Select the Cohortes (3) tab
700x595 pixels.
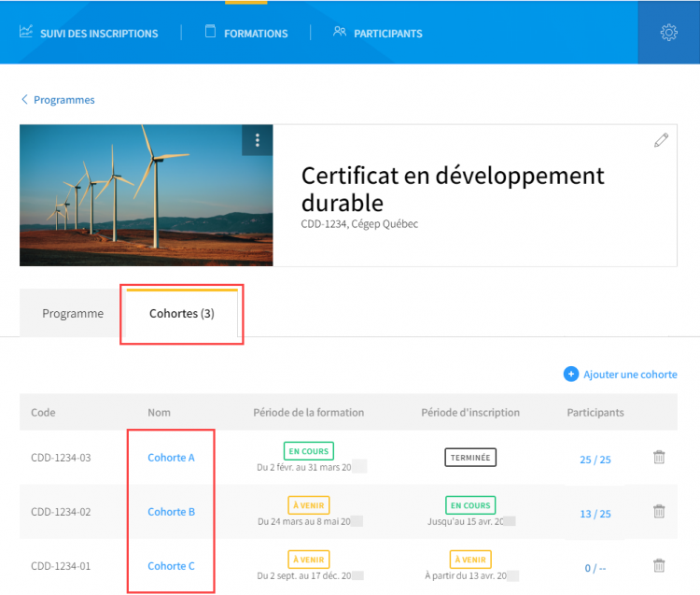(182, 313)
